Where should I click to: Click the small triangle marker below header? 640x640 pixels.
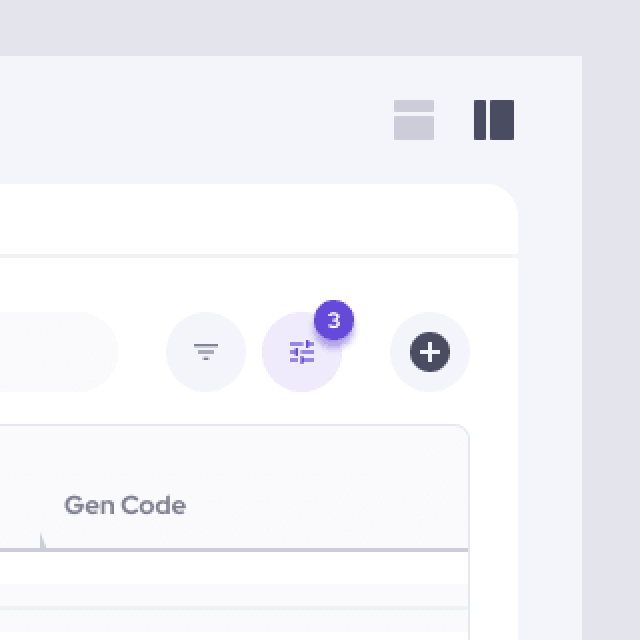(43, 541)
